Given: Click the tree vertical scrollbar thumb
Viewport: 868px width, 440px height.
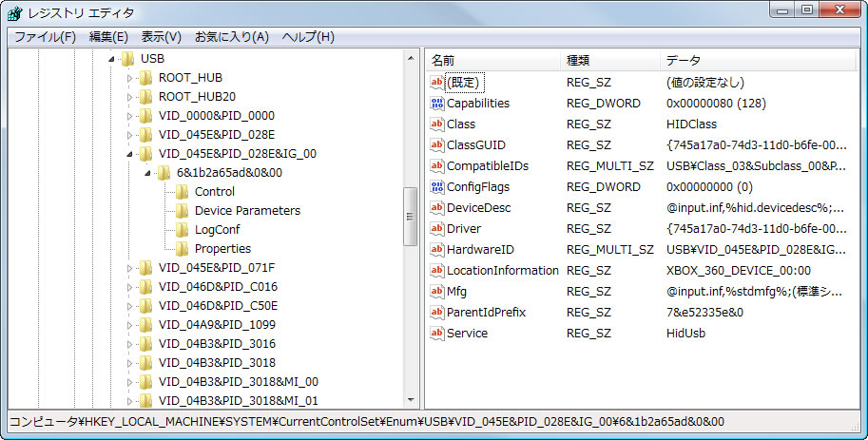Looking at the screenshot, I should (411, 217).
